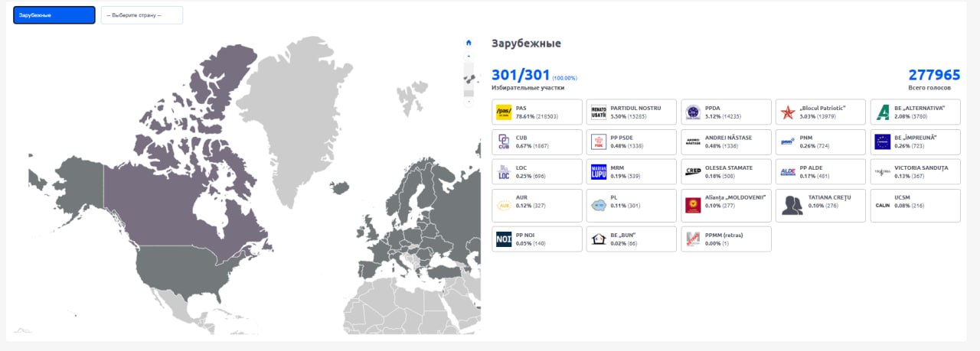Click the green BE Alternativa logo
The width and height of the screenshot is (980, 351).
[x=883, y=112]
